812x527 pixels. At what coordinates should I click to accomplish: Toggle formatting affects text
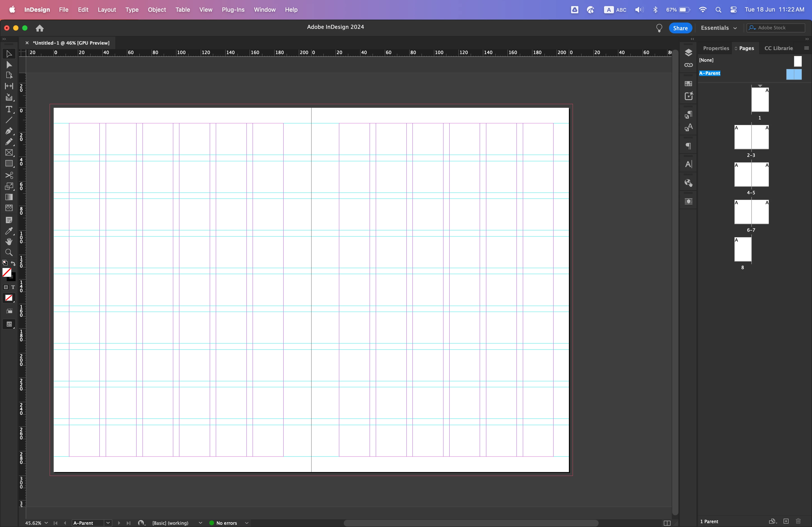[13, 287]
